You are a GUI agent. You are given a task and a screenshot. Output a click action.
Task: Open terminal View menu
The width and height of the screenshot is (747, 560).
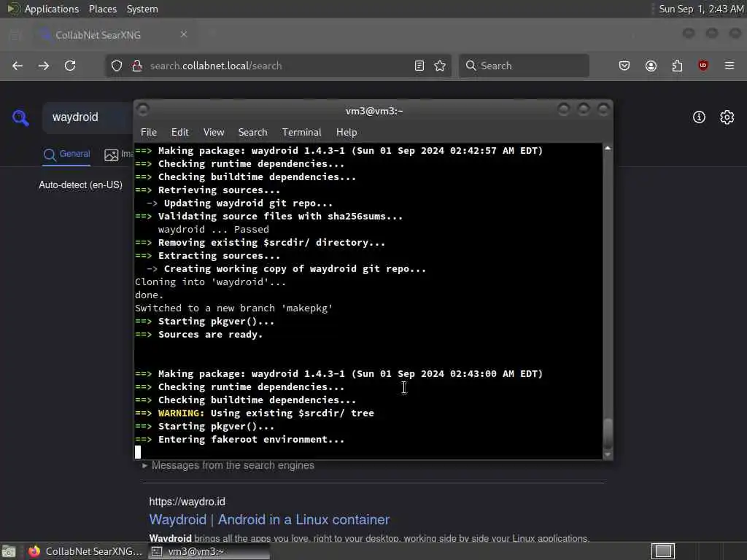point(214,133)
